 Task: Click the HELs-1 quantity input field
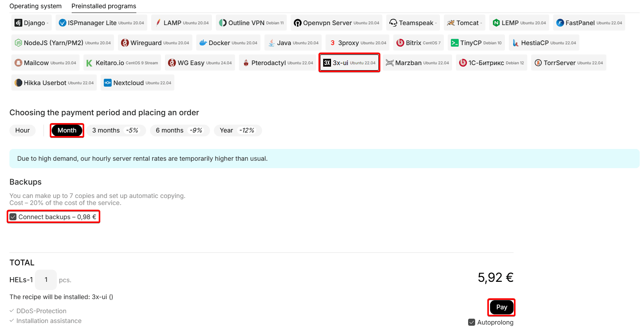tap(46, 279)
